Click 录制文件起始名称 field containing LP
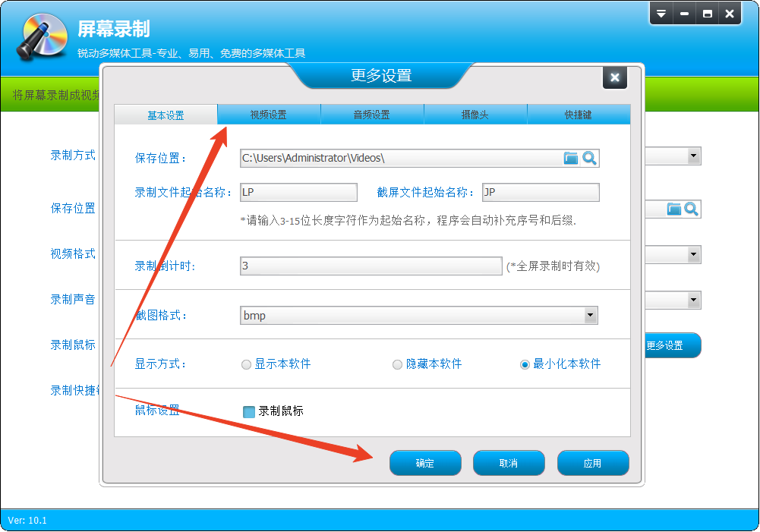 pos(298,192)
